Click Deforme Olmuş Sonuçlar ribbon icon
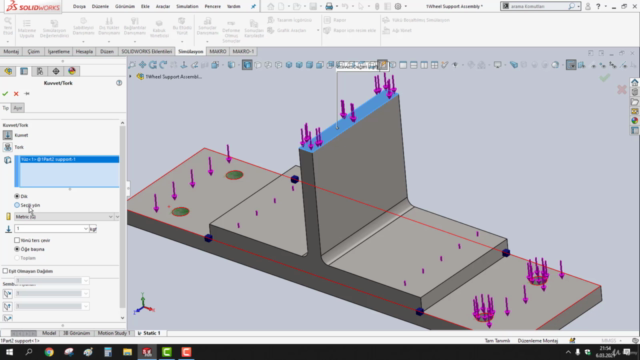The width and height of the screenshot is (640, 360). (x=231, y=31)
